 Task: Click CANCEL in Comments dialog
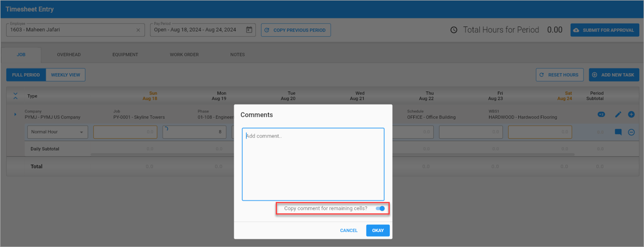click(349, 230)
